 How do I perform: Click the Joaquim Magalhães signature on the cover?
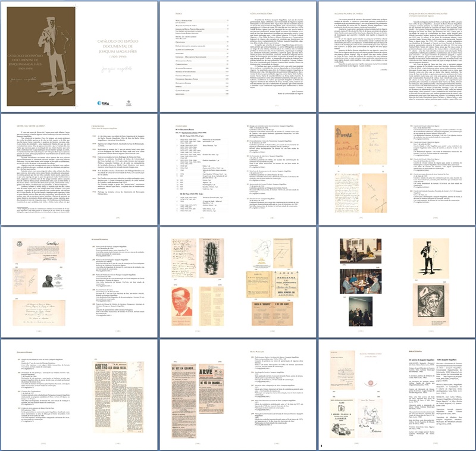pyautogui.click(x=116, y=68)
